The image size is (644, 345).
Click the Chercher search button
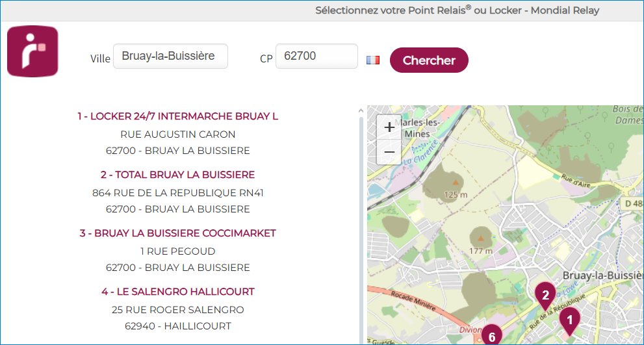(429, 60)
